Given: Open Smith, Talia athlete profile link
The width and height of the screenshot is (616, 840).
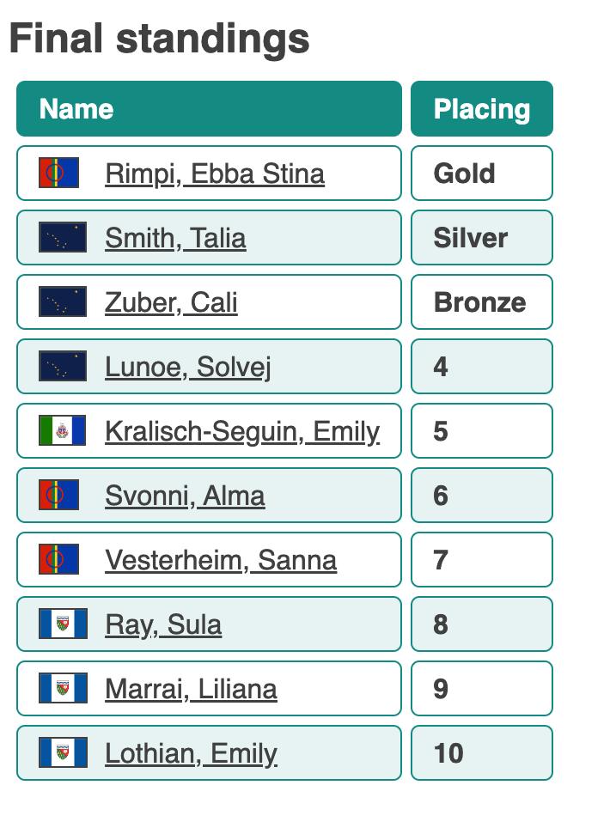Looking at the screenshot, I should pos(175,238).
